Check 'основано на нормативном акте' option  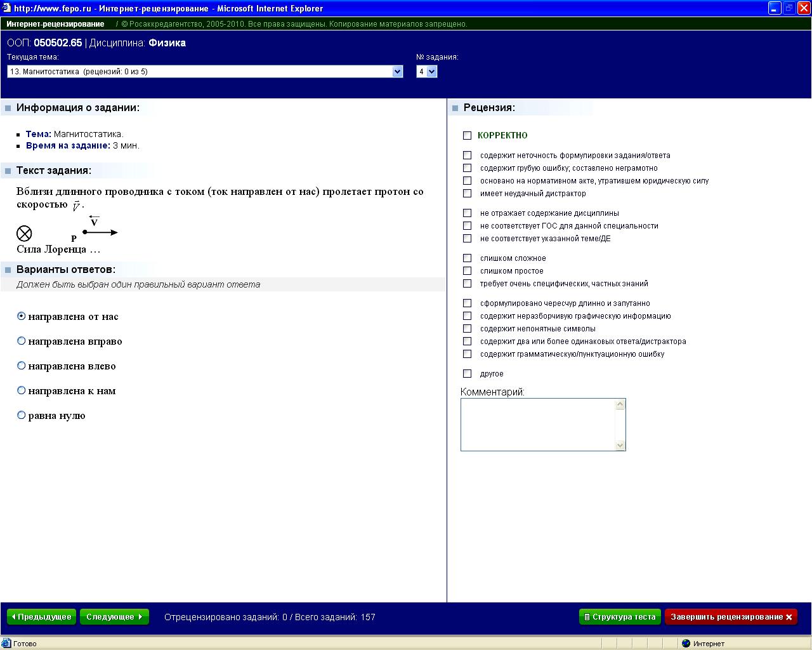tap(468, 180)
